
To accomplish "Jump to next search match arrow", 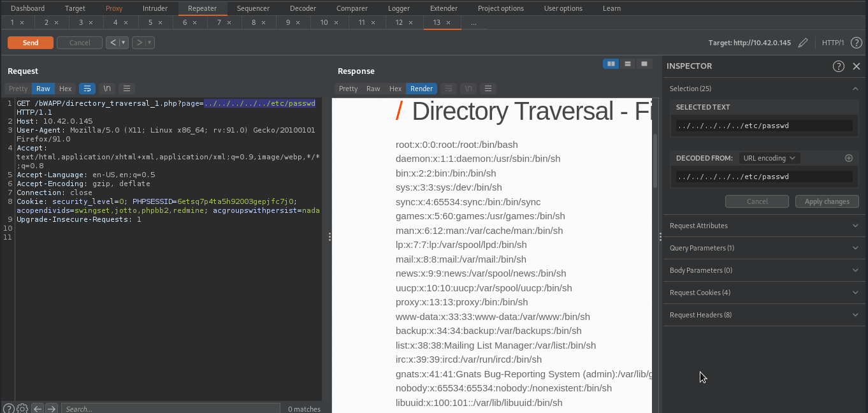I will [52, 409].
